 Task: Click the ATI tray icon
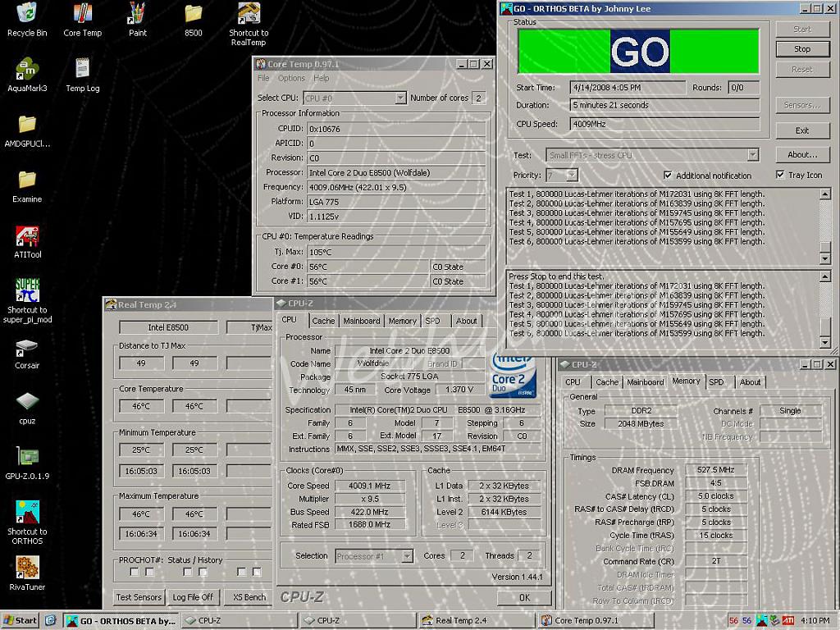point(788,620)
